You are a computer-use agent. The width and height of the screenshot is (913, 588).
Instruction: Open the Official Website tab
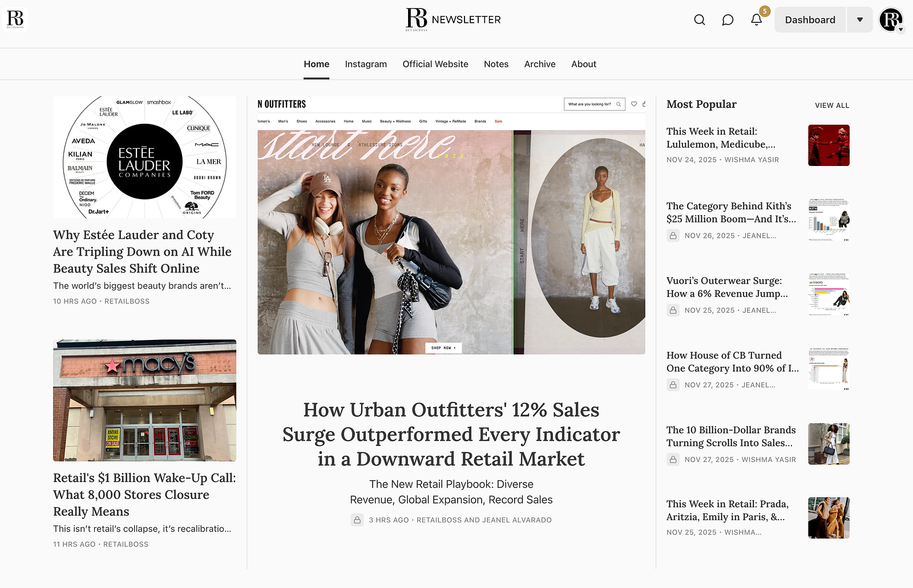pos(435,64)
